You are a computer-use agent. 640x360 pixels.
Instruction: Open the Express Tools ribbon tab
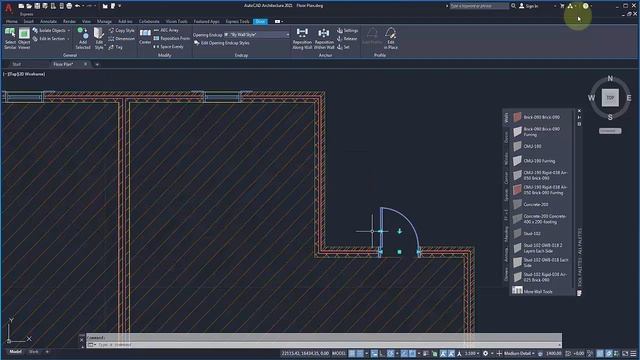click(x=238, y=21)
